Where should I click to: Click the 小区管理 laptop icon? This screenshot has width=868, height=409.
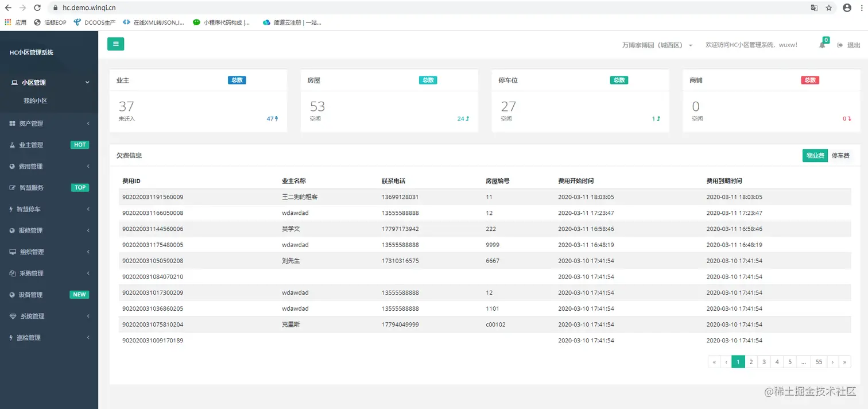tap(14, 83)
